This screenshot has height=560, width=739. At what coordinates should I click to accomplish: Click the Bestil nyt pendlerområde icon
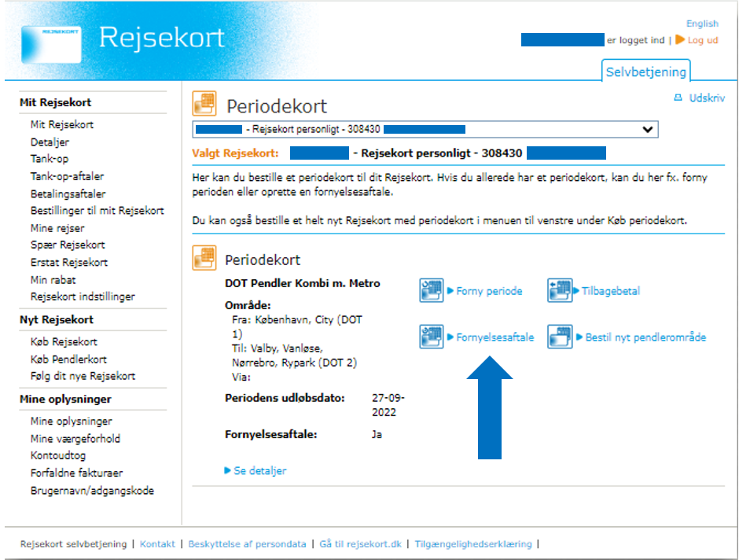[x=559, y=337]
